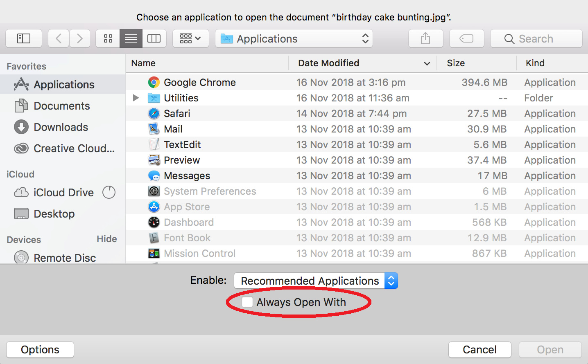Click the Font Book icon
This screenshot has width=588, height=364.
pyautogui.click(x=154, y=238)
